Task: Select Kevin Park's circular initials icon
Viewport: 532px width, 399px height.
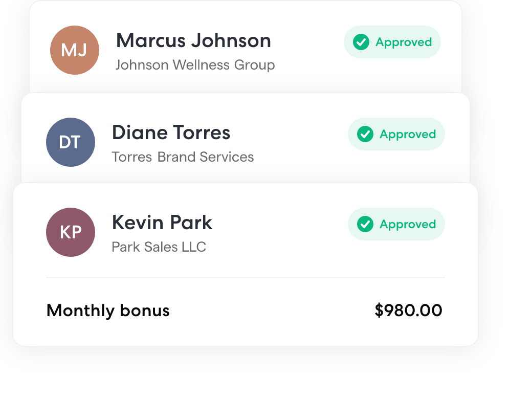Action: (x=71, y=232)
